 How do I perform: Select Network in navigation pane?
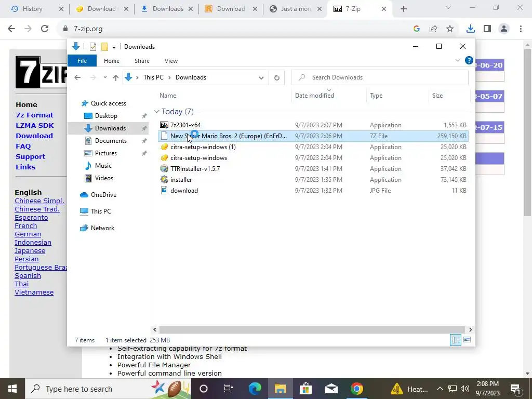tap(102, 228)
